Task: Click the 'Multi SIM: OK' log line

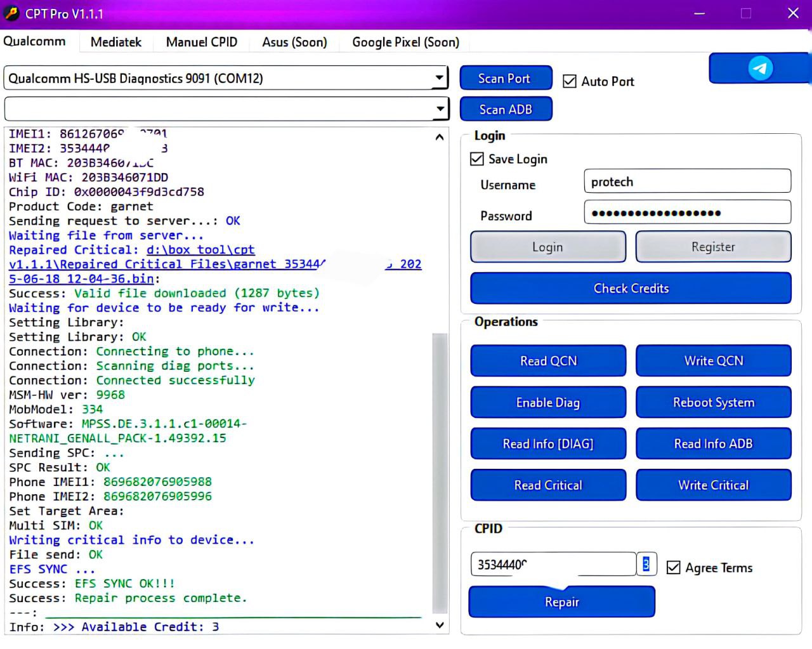Action: coord(56,525)
